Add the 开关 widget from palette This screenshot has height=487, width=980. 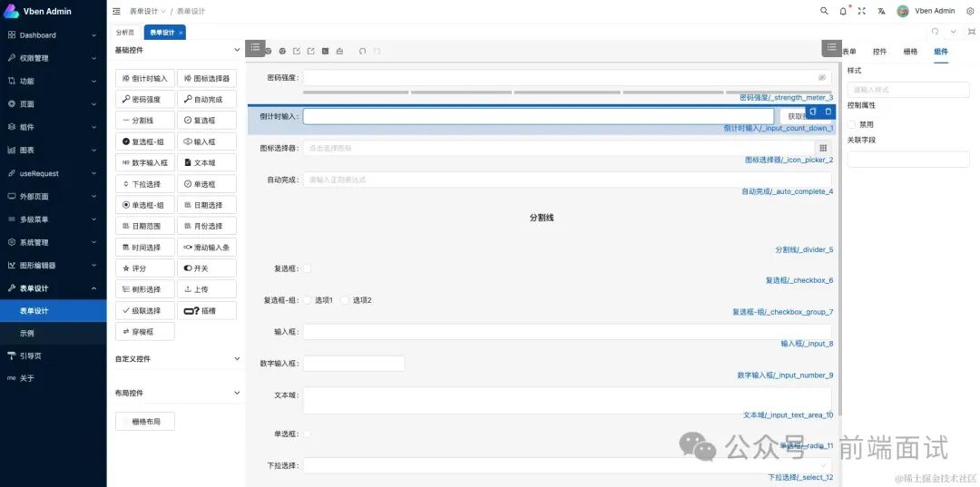207,268
